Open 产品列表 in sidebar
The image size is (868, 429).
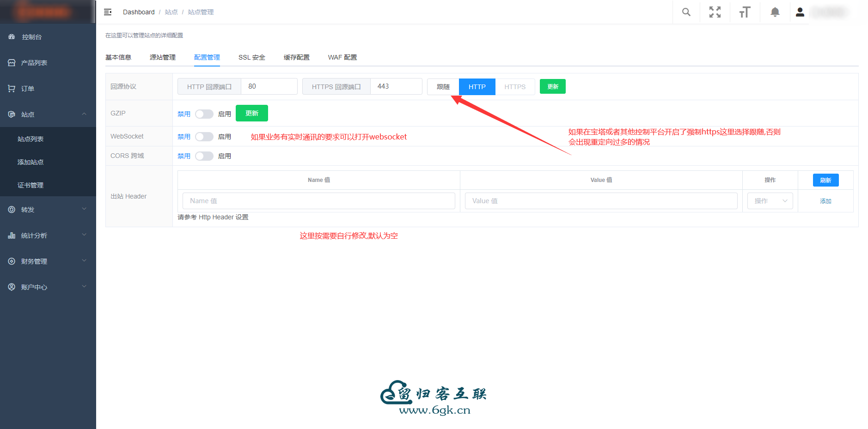[x=34, y=63]
